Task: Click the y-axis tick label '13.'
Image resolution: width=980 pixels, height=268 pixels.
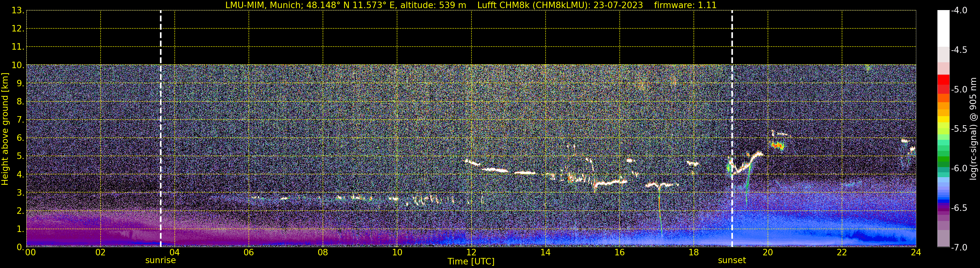Action: (18, 11)
